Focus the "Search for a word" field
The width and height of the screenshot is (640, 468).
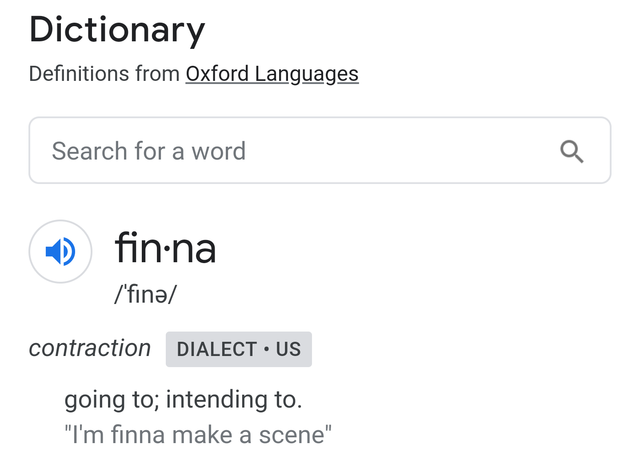(x=320, y=151)
